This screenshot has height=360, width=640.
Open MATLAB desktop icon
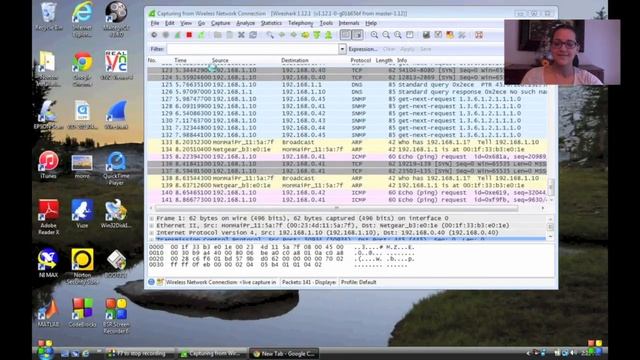[48, 313]
